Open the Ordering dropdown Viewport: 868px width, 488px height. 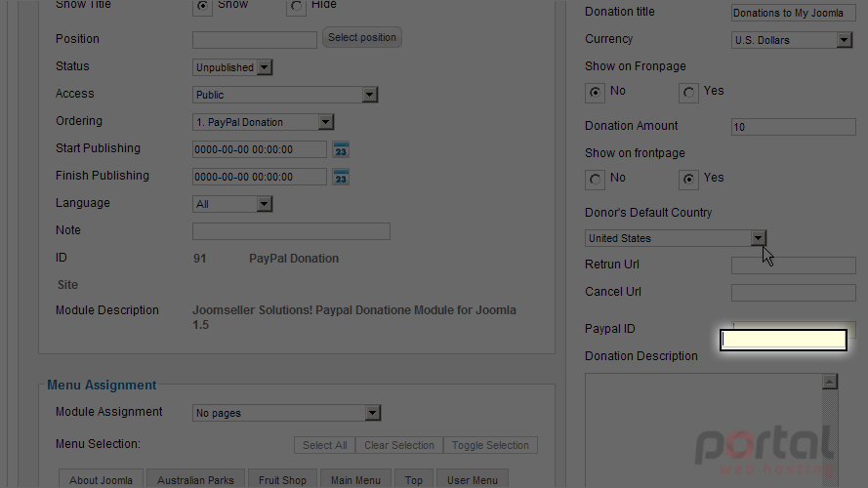coord(263,122)
